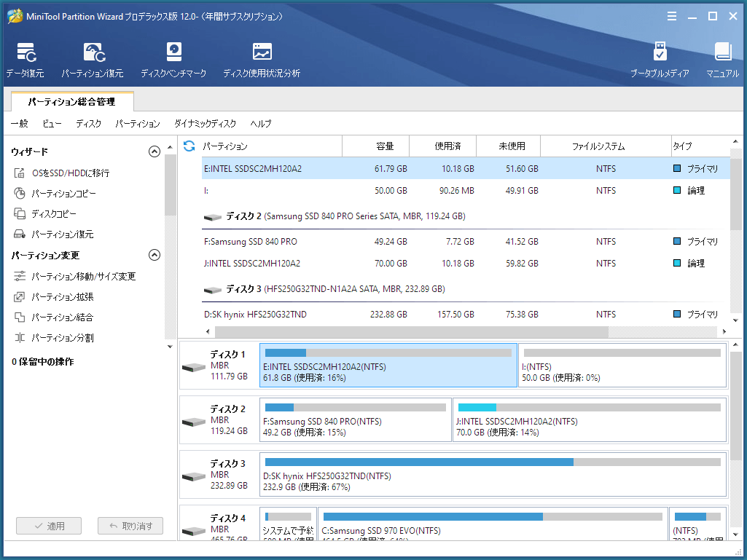Select the ディスク 4 drive icon in disk map

[x=194, y=530]
